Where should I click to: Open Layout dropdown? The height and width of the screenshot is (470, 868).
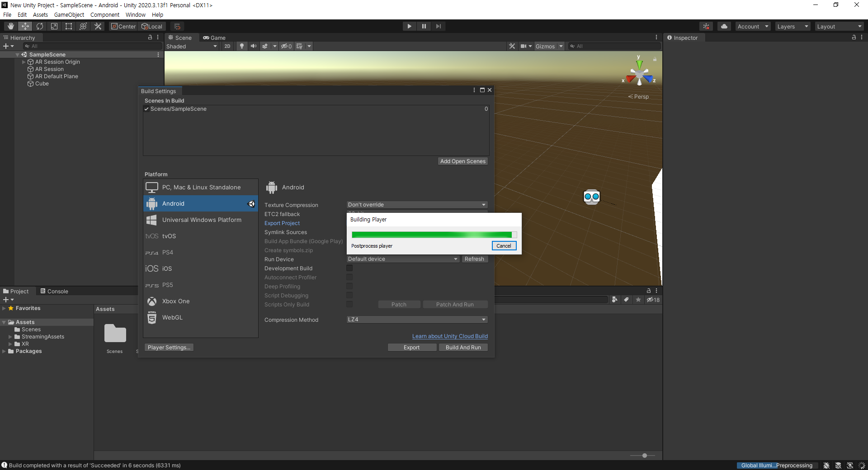[x=840, y=26]
